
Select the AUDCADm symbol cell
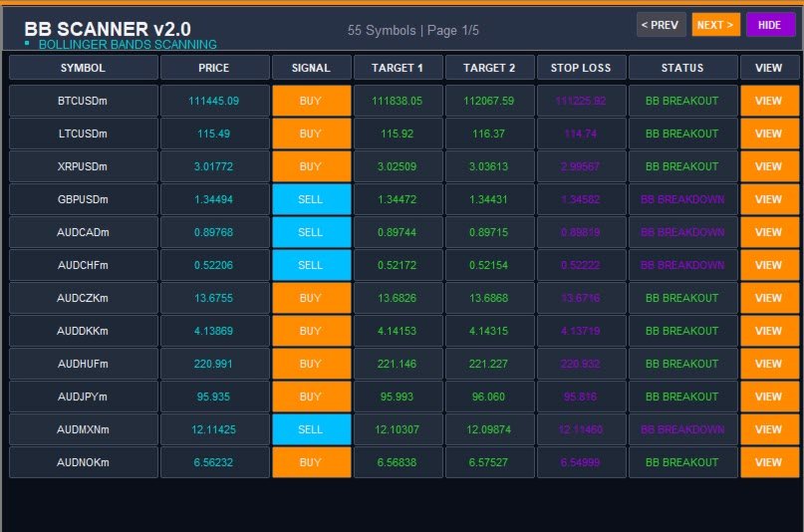pyautogui.click(x=83, y=232)
